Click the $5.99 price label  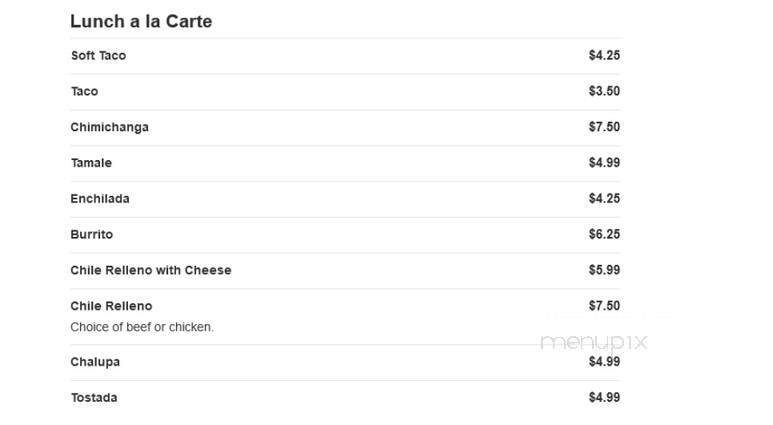[x=604, y=270]
